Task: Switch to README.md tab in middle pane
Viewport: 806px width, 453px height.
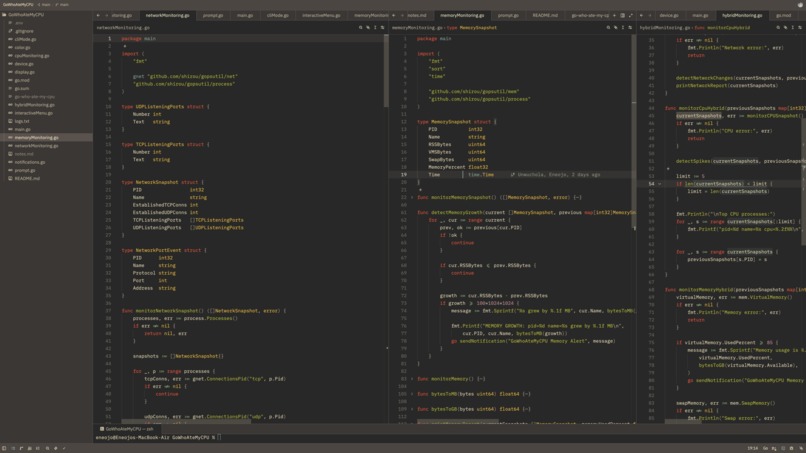Action: pyautogui.click(x=545, y=15)
